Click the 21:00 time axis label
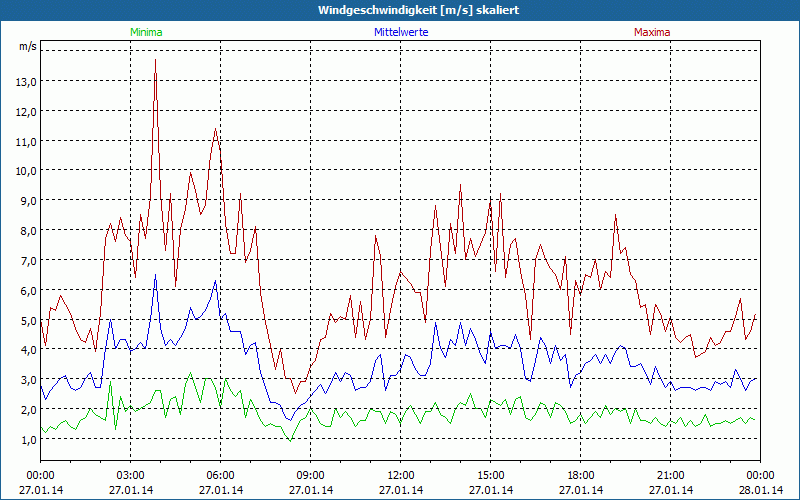 670,475
